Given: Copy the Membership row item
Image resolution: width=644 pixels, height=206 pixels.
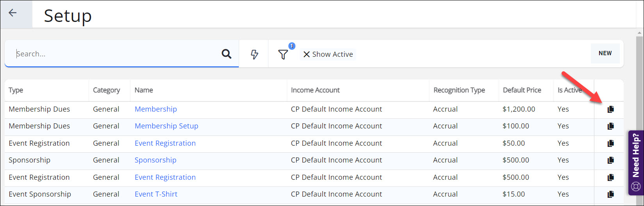Looking at the screenshot, I should coord(610,109).
